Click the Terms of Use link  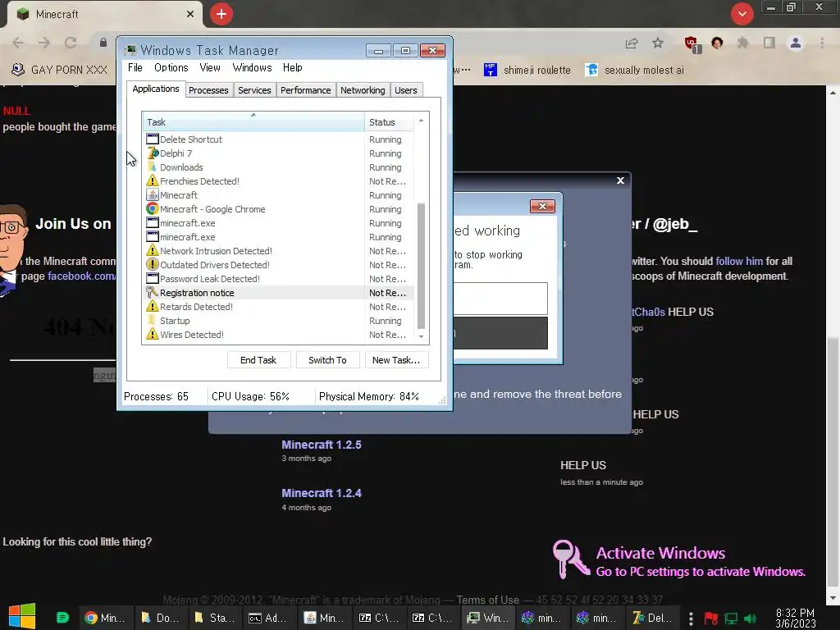coord(487,600)
